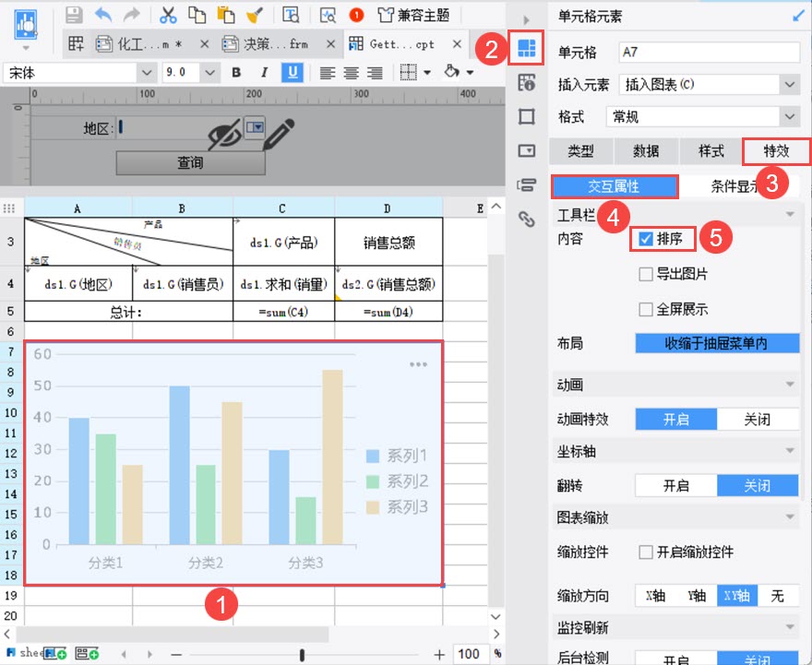Check the 全屏展示 option

[x=646, y=309]
